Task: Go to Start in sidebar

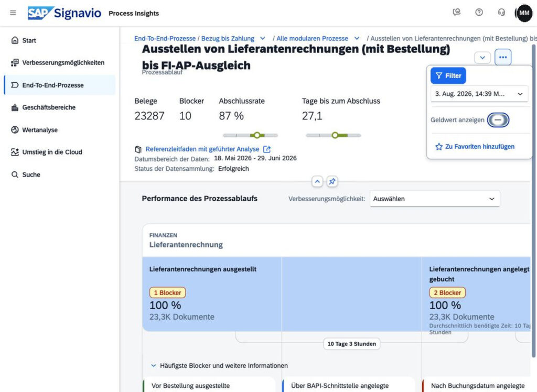Action: (x=60, y=40)
